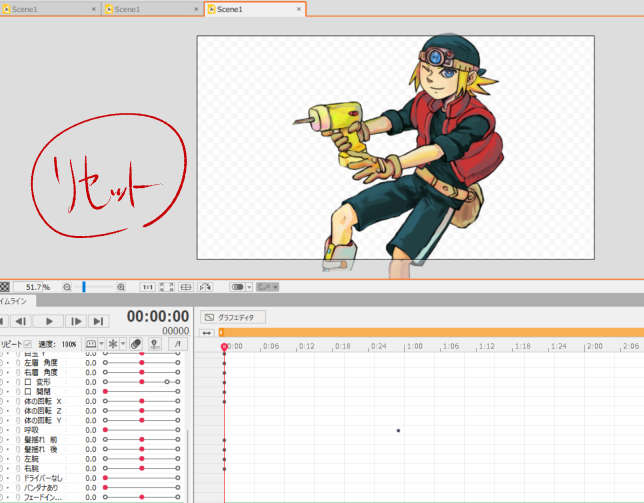Screen dimensions: 644x503
Task: Click the view flip icon beside fit-width
Action: click(x=205, y=287)
